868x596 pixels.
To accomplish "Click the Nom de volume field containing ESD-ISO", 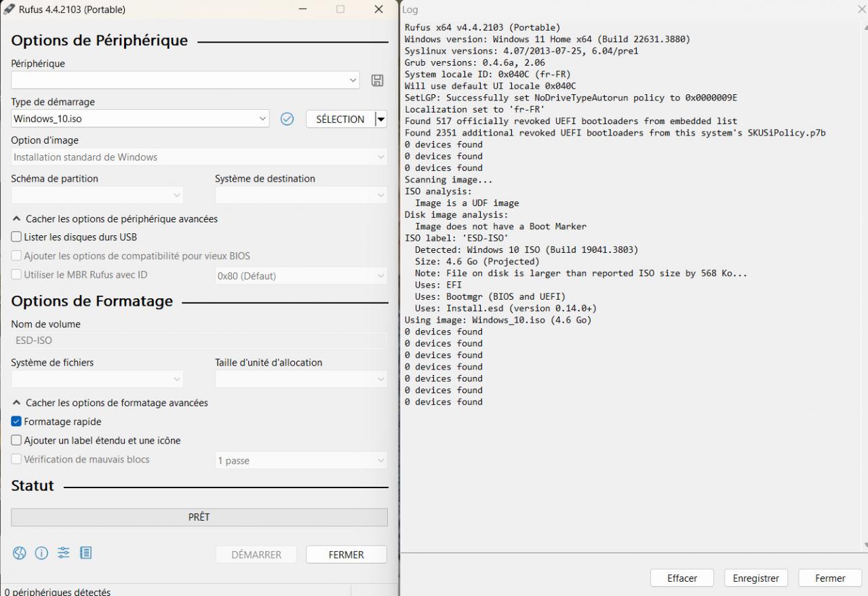I will (x=199, y=340).
